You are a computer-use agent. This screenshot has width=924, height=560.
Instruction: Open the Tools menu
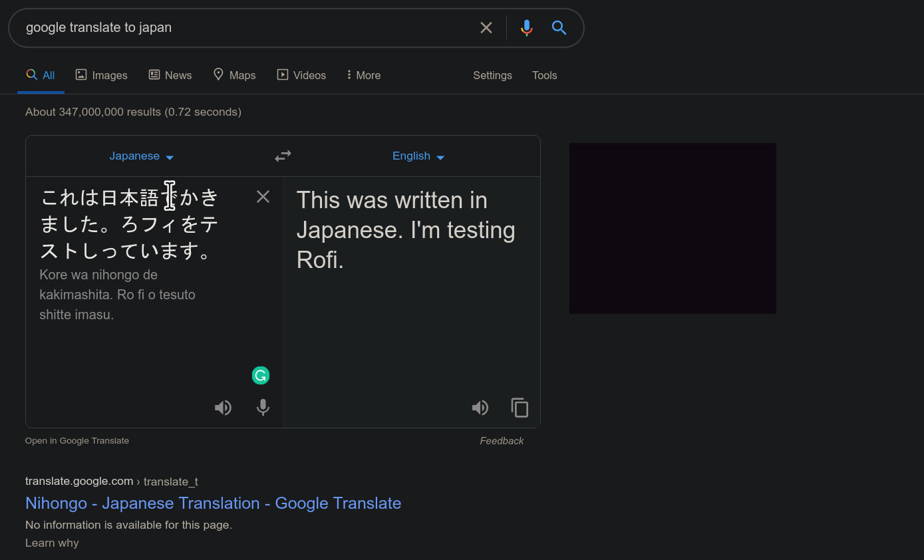(544, 75)
